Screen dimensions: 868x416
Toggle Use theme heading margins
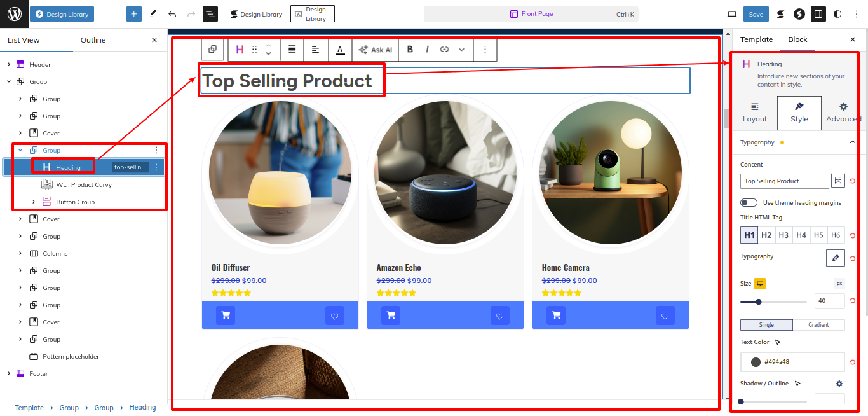pyautogui.click(x=749, y=203)
